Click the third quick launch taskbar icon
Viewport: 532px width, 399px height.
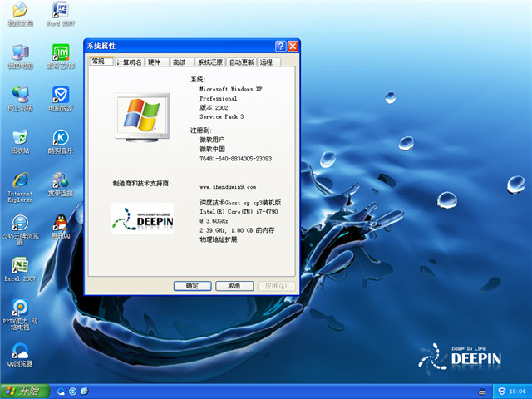pyautogui.click(x=85, y=392)
